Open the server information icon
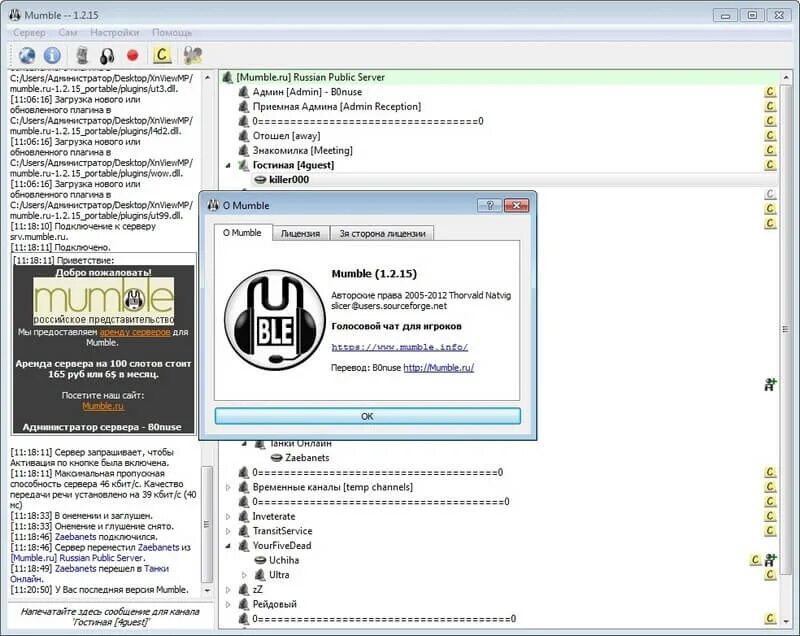The width and height of the screenshot is (800, 636). pyautogui.click(x=52, y=55)
